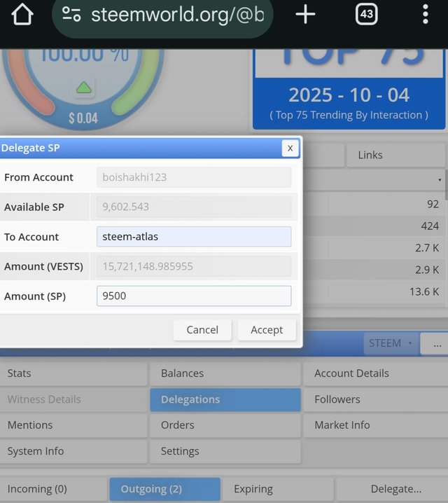Click the Amount (VESTS) field

(194, 266)
